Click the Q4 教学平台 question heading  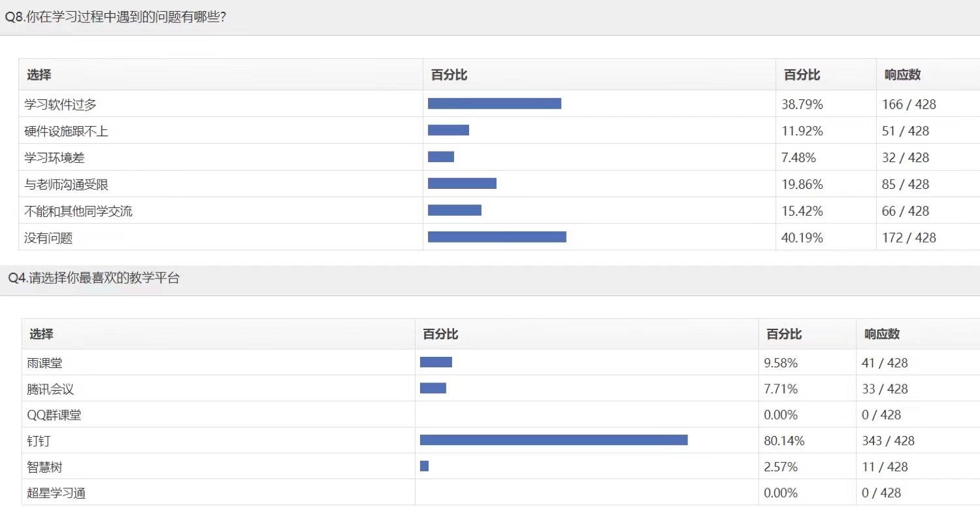click(93, 278)
